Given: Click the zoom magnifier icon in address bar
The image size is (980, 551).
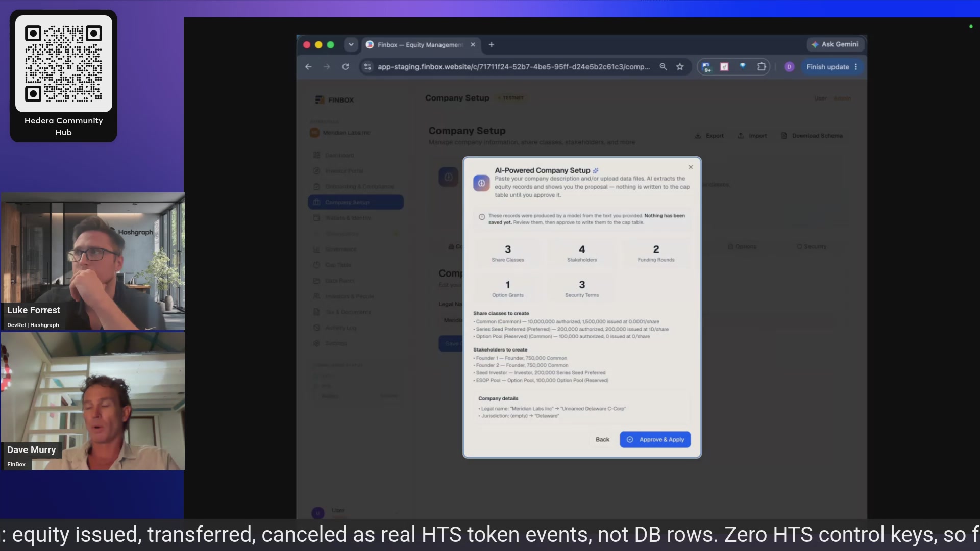Looking at the screenshot, I should click(663, 67).
